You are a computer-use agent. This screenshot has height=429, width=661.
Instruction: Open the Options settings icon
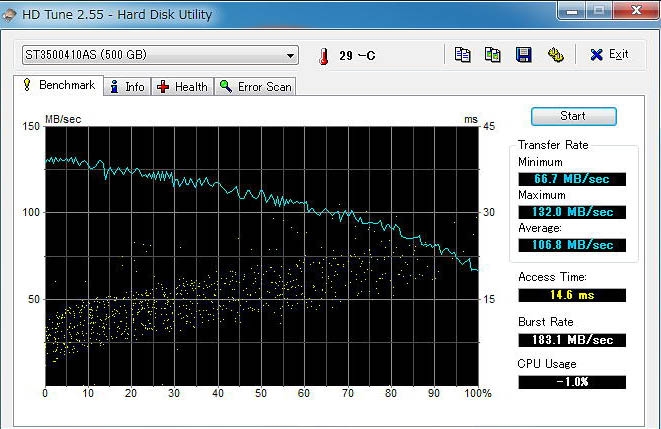pyautogui.click(x=555, y=54)
